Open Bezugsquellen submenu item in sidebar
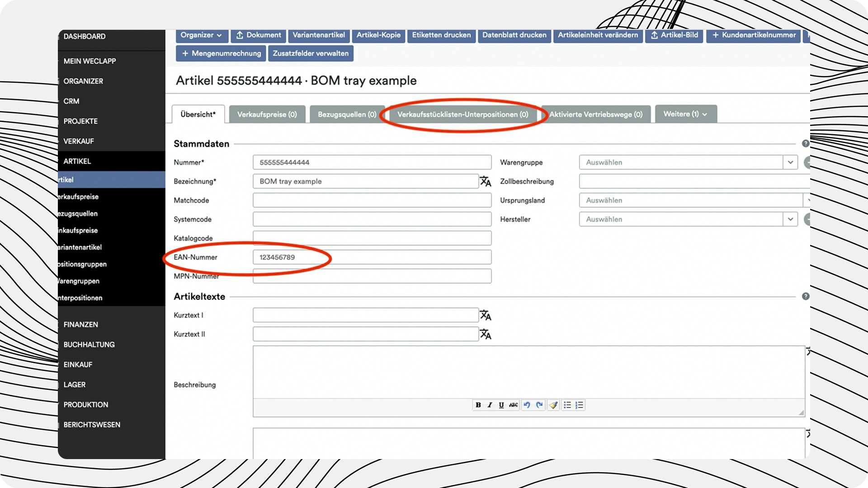868x488 pixels. click(x=78, y=213)
